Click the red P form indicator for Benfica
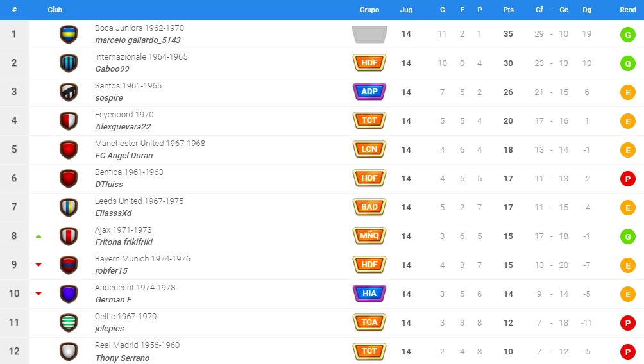Screen dimensions: 644x364 627,179
